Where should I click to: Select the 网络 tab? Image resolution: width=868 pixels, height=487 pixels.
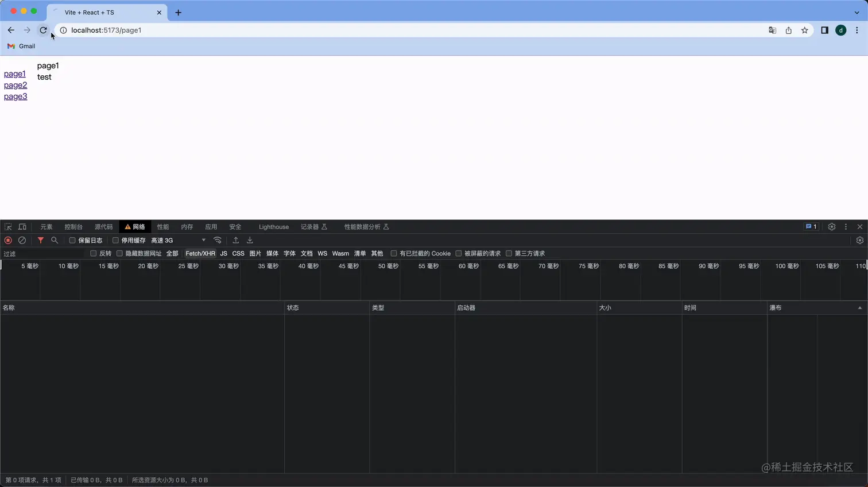(135, 227)
